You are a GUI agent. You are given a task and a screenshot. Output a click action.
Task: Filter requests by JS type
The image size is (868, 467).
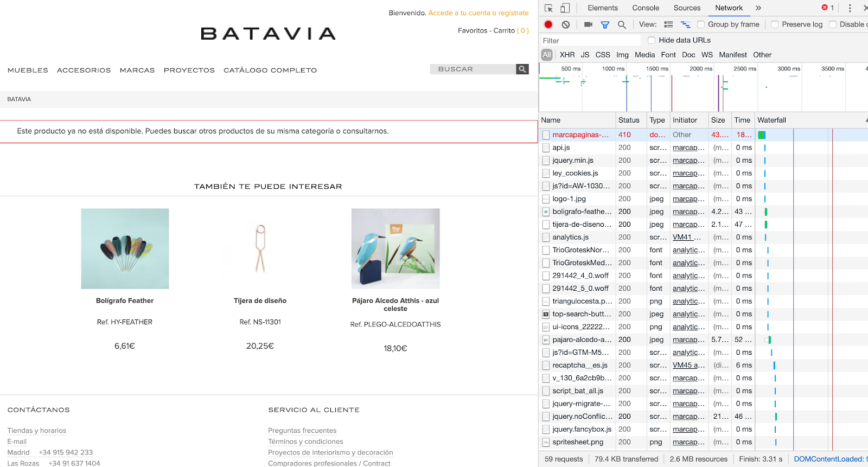585,55
